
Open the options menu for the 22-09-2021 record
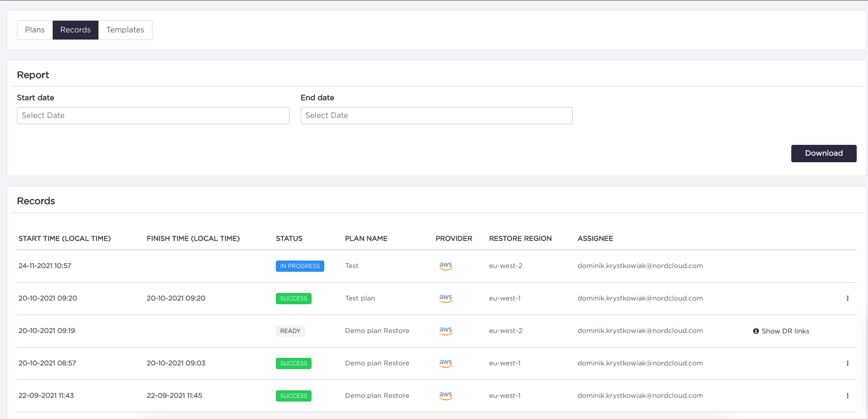pos(847,396)
